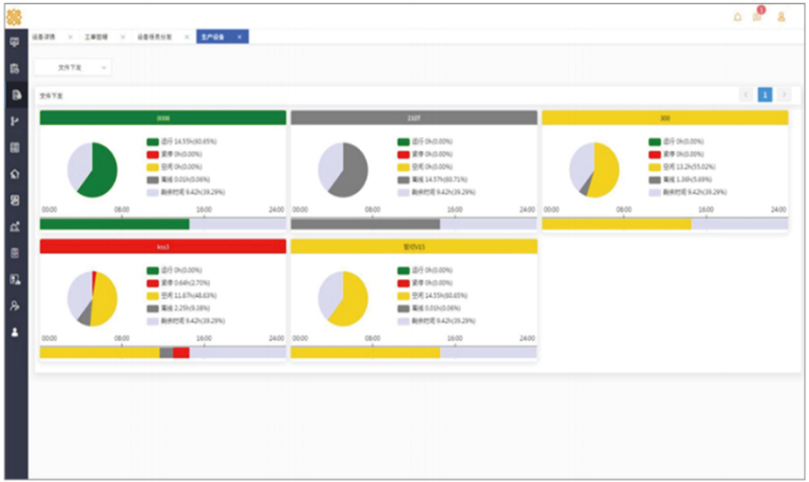Go to next page arrow
This screenshot has width=809, height=482.
(x=784, y=94)
